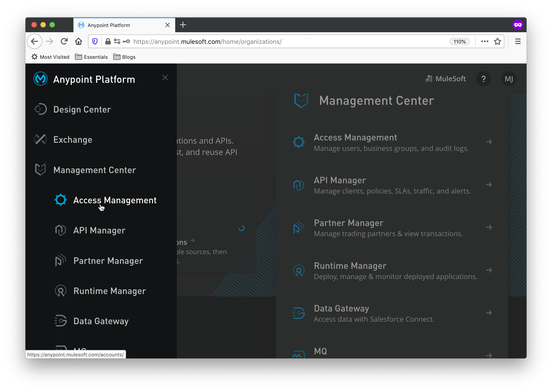
Task: Click the Data Gateway icon in sidebar
Action: click(61, 321)
